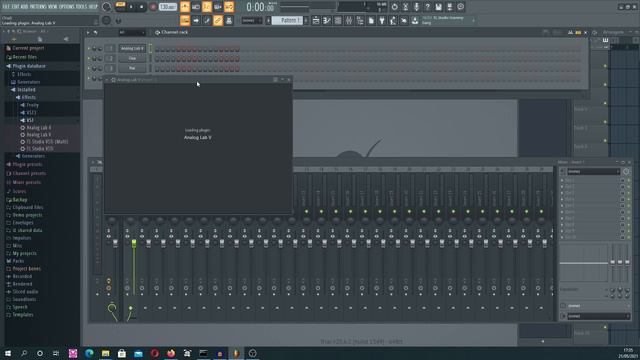Click the Play transport button
The image size is (640, 360).
(x=131, y=7)
